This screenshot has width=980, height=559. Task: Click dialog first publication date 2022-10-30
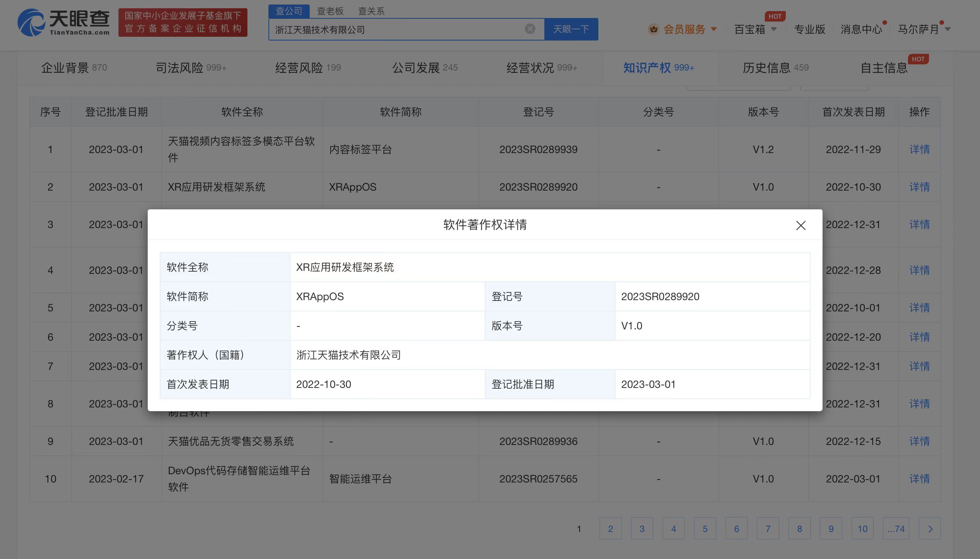[323, 384]
